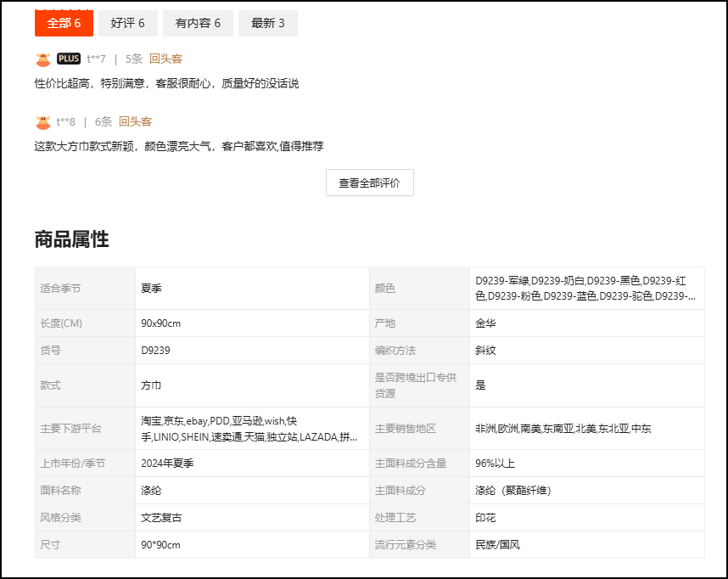Click the 流行元素分类 attribute label

406,544
